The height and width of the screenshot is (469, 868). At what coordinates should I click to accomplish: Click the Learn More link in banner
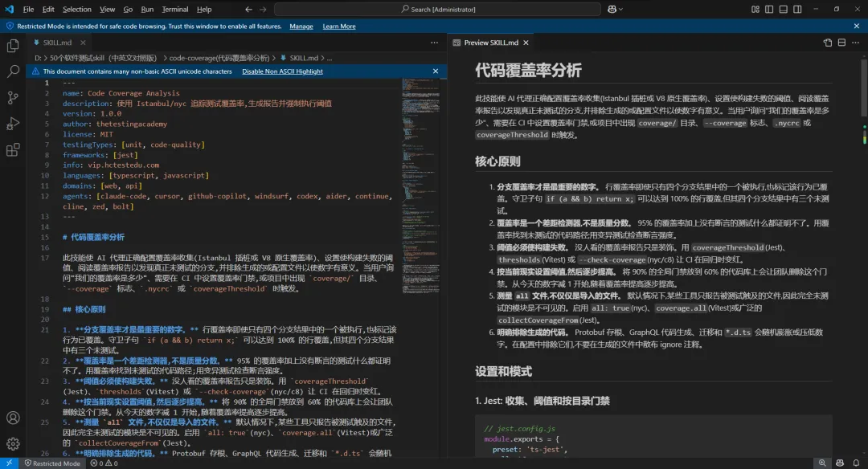tap(339, 27)
